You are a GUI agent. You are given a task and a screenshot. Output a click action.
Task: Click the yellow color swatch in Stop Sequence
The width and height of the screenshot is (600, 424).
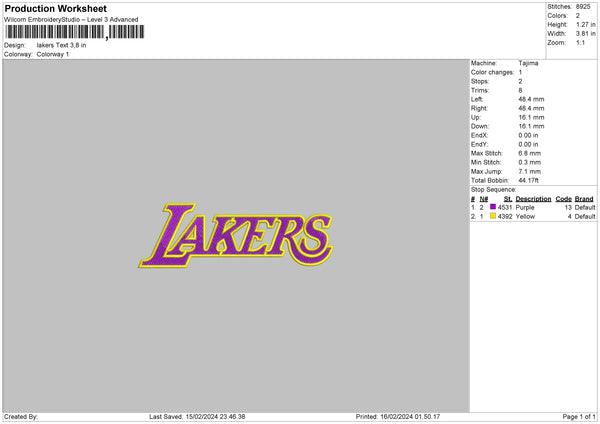[x=493, y=216]
